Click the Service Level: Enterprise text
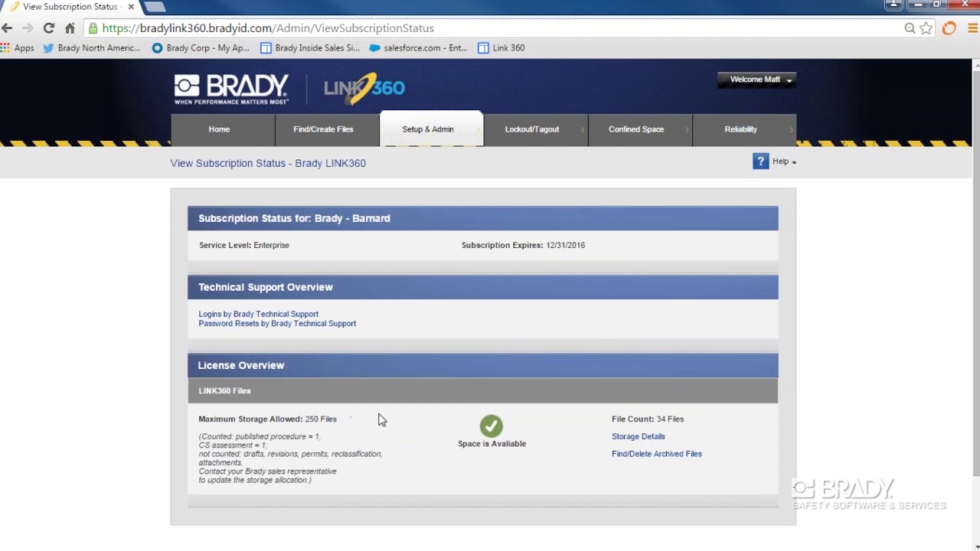 pos(243,245)
